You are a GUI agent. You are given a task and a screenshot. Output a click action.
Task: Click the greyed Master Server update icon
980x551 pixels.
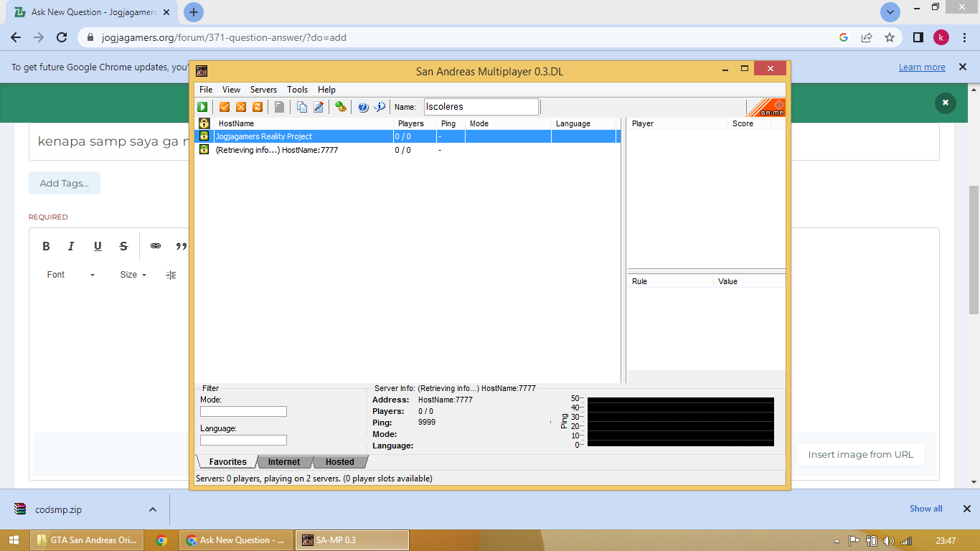coord(280,107)
